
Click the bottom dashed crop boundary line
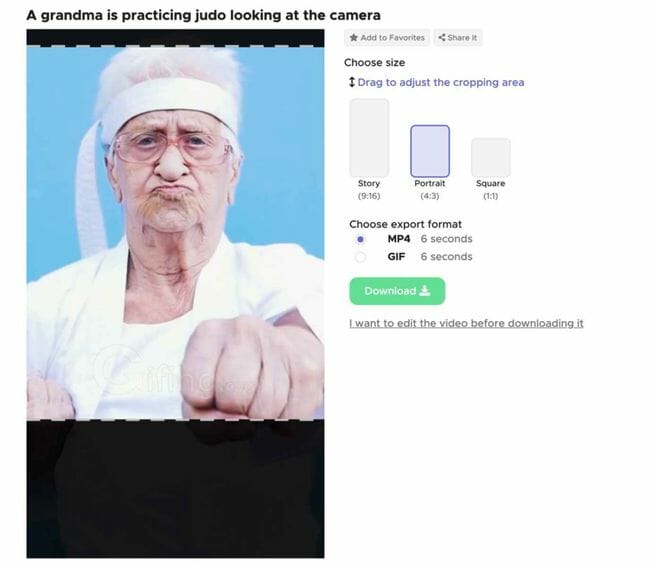[x=175, y=420]
